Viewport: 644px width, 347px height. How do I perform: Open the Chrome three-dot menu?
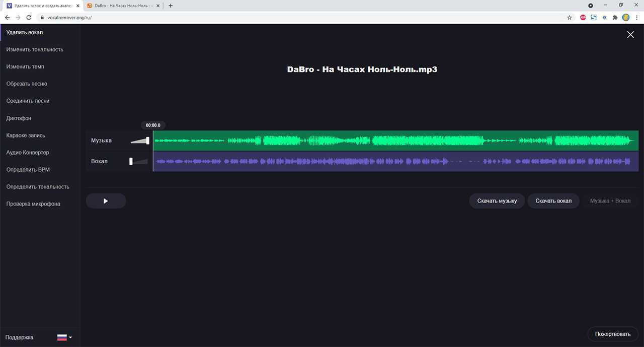(637, 17)
